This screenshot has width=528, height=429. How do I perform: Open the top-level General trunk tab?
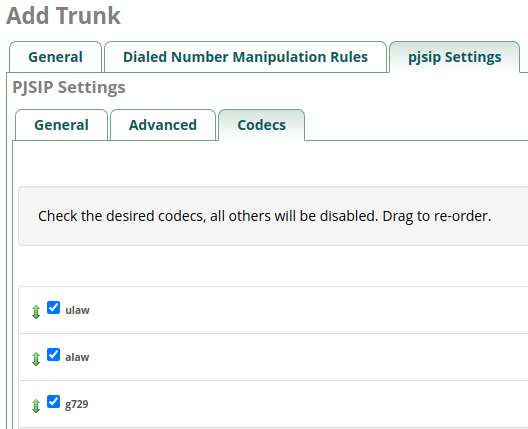[x=56, y=57]
